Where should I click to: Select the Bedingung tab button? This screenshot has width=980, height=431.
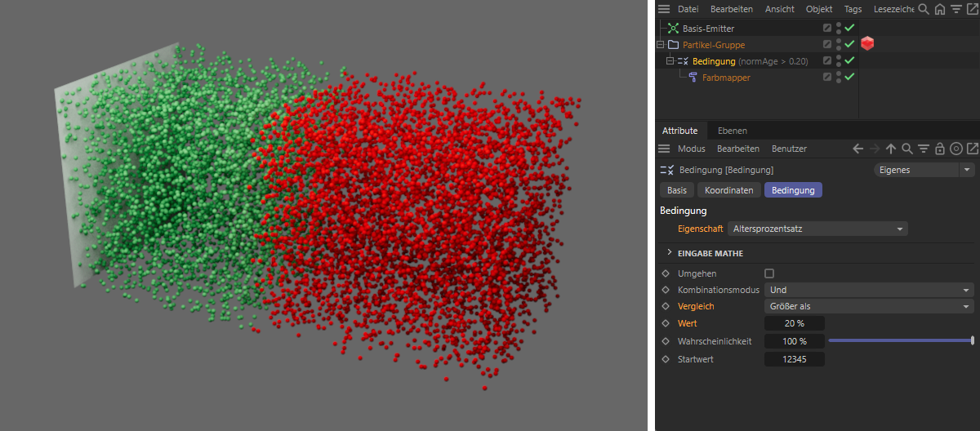pos(794,190)
